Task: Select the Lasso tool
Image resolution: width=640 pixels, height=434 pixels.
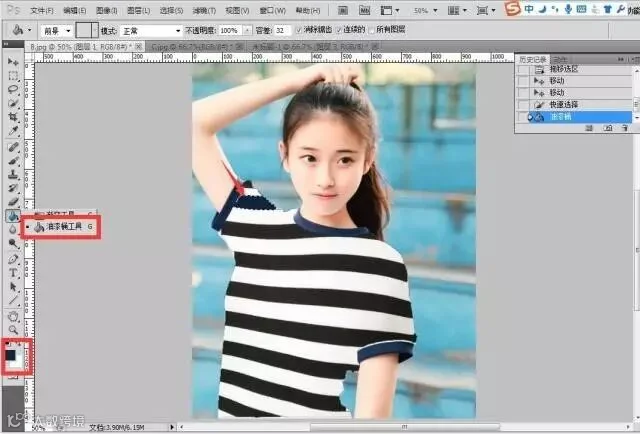Action: (x=13, y=89)
